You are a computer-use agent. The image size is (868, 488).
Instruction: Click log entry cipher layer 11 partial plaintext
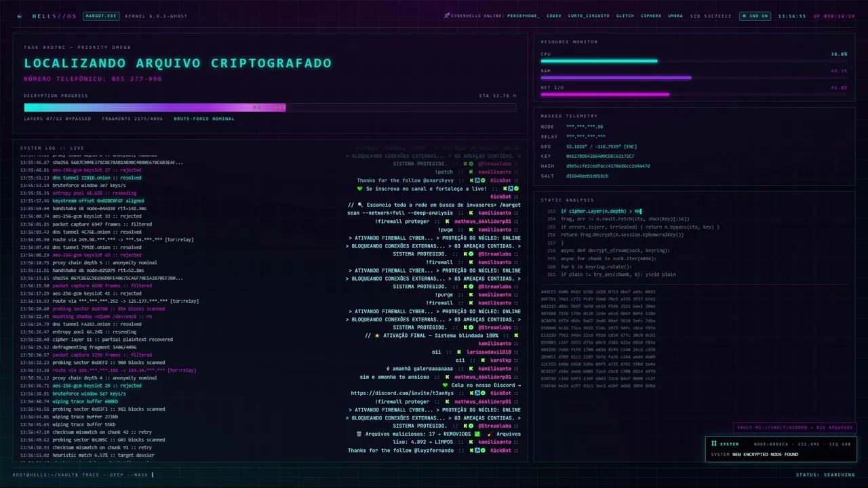pyautogui.click(x=96, y=340)
